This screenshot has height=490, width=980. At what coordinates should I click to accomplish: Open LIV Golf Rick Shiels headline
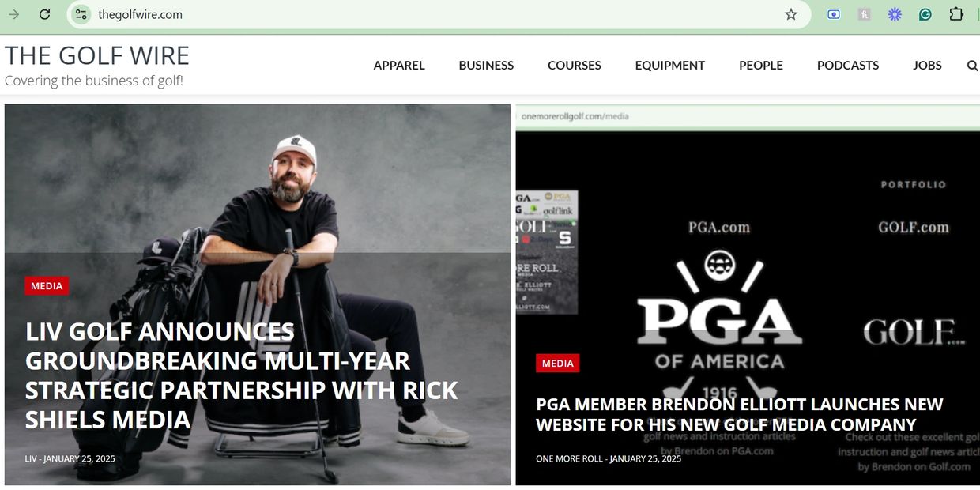pos(242,375)
